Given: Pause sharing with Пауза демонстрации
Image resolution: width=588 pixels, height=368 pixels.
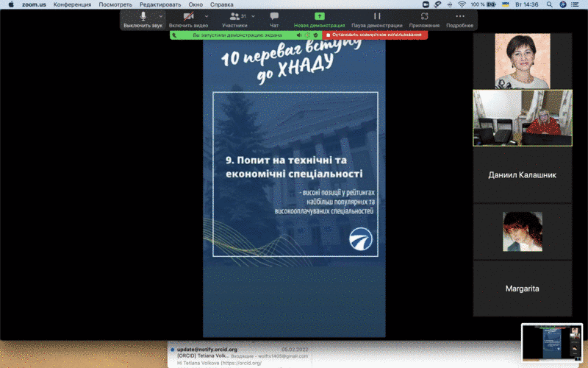Looking at the screenshot, I should (377, 20).
